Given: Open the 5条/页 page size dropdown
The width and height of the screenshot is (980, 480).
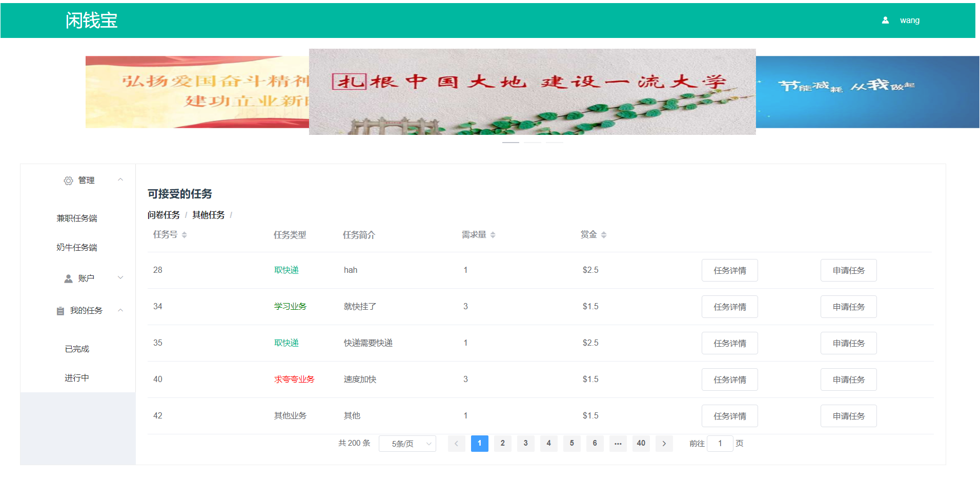Looking at the screenshot, I should (x=407, y=444).
